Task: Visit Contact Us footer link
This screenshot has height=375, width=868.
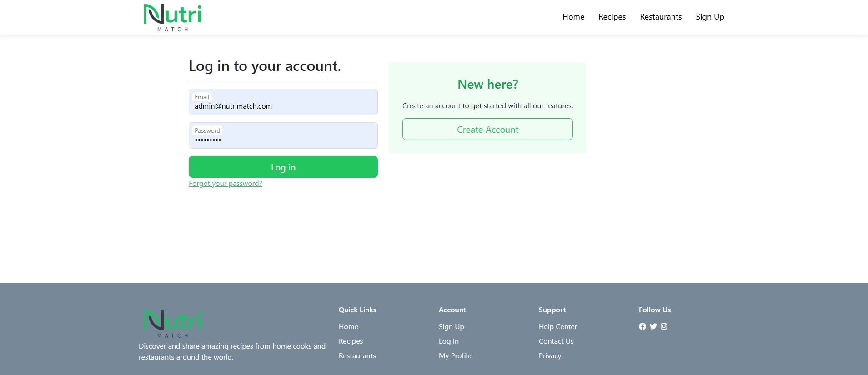Action: 556,341
